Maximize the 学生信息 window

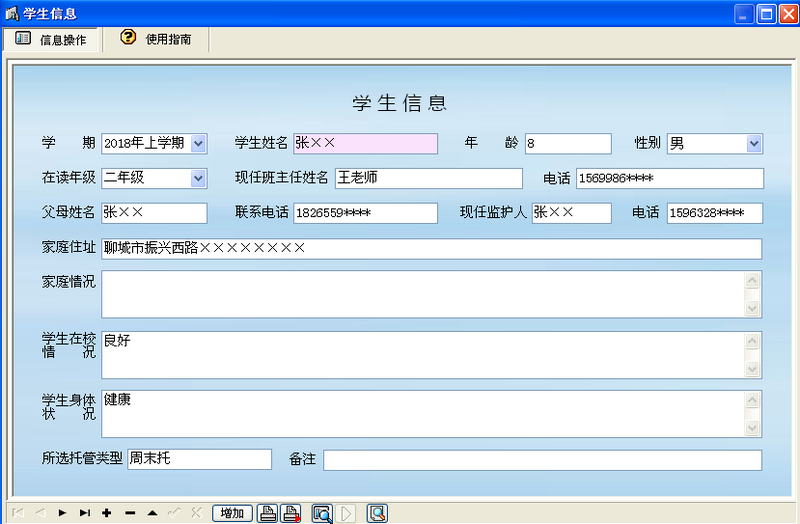point(766,14)
